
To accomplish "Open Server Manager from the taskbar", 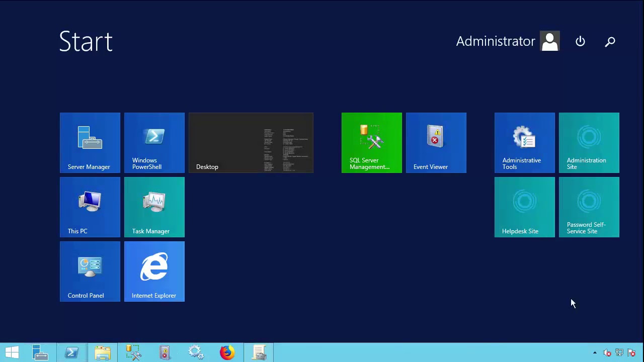I will pos(40,352).
